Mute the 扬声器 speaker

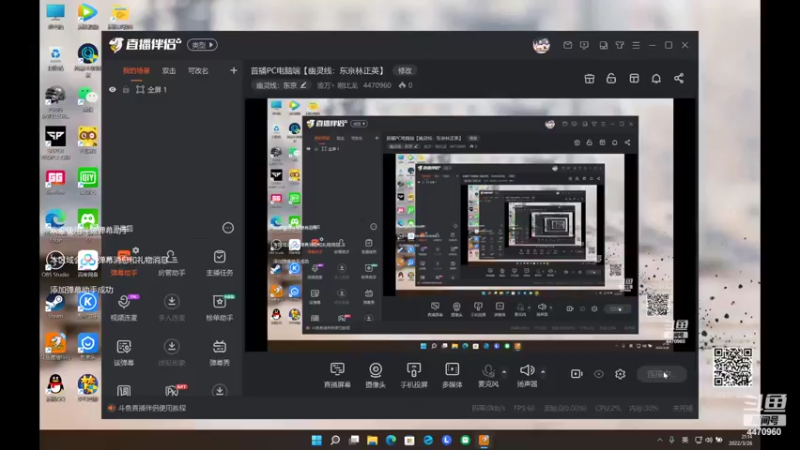527,374
